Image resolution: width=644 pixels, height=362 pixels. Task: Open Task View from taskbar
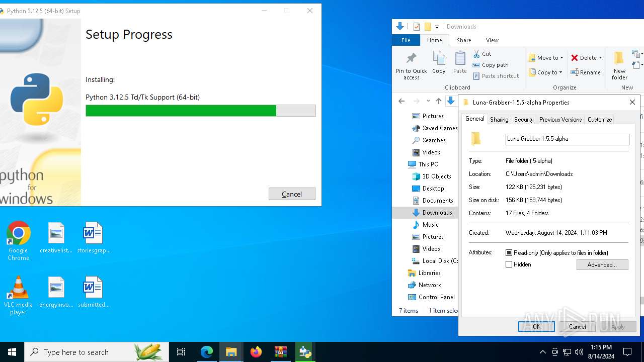click(x=181, y=352)
